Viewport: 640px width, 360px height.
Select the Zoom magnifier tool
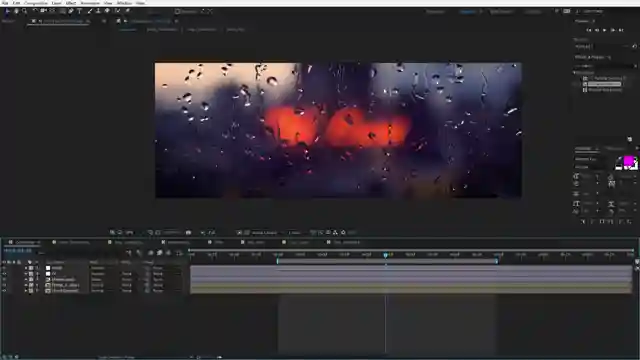coord(25,11)
